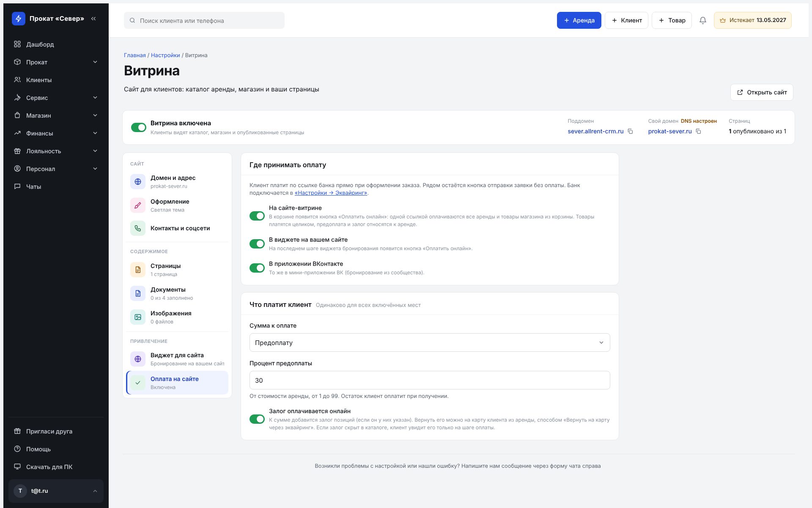Select Документы settings section
Viewport: 812px width, 508px height.
177,293
